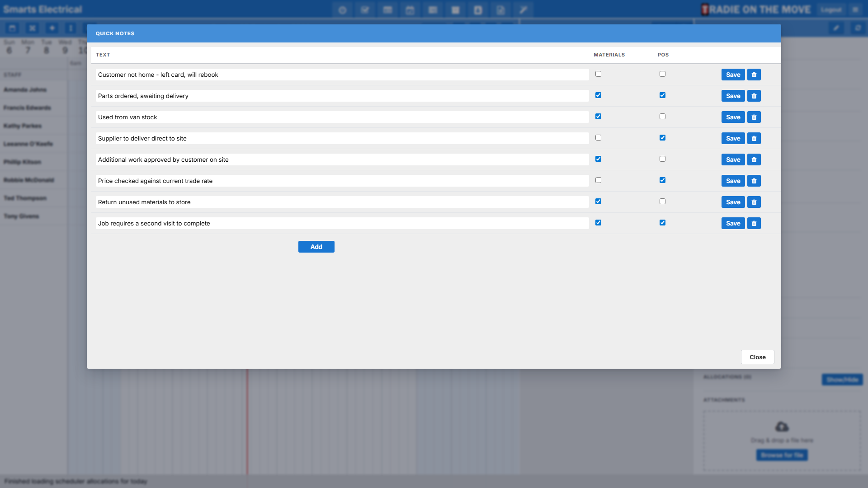The height and width of the screenshot is (488, 868).
Task: Delete the 'Price checked against' note
Action: tap(754, 181)
